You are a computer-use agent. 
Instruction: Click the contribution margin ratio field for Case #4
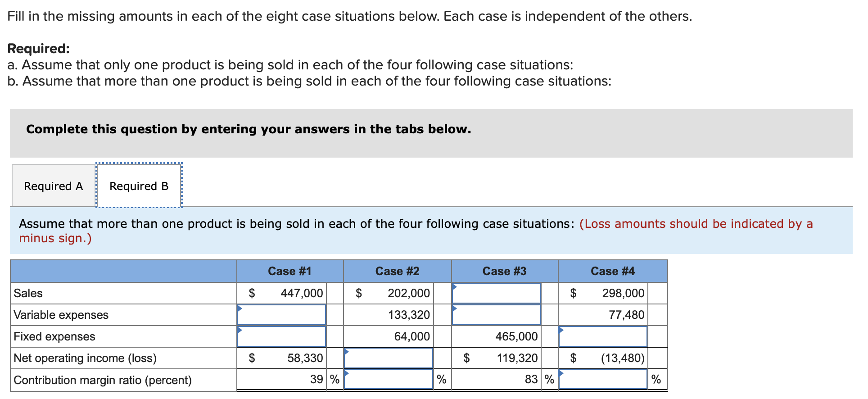click(x=602, y=380)
